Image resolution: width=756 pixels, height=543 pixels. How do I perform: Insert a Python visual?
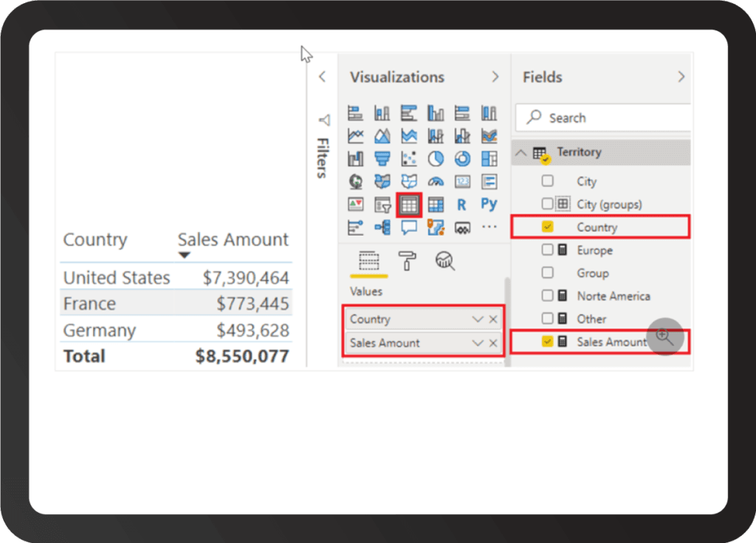pos(489,205)
